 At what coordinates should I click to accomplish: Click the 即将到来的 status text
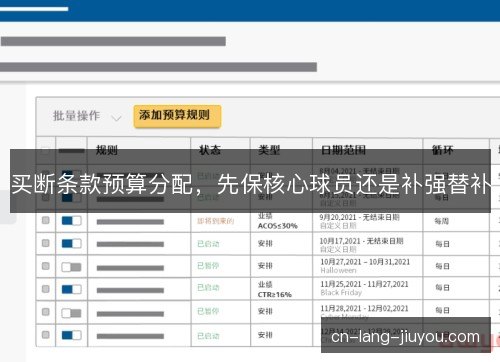216,221
